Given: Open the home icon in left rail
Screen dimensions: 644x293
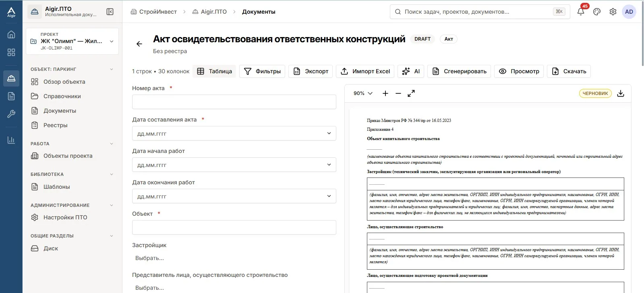Looking at the screenshot, I should point(11,35).
